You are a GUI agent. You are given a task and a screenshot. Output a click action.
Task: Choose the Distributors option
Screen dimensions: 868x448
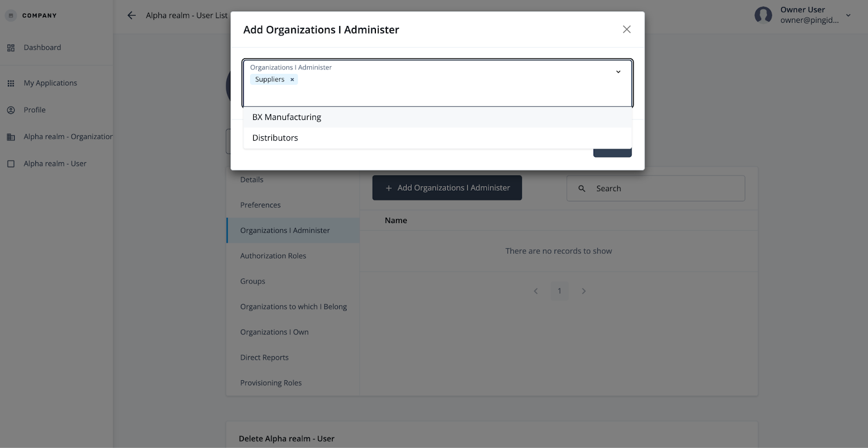pos(275,138)
